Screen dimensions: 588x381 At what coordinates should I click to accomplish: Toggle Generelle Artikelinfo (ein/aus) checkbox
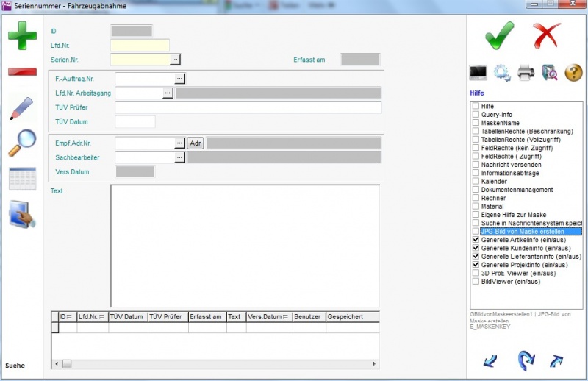(476, 240)
